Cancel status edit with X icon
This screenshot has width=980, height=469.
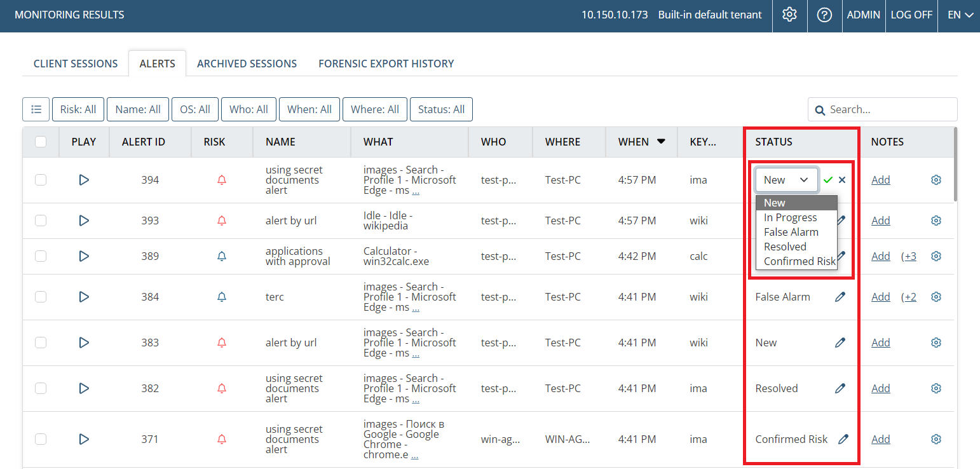pos(842,180)
